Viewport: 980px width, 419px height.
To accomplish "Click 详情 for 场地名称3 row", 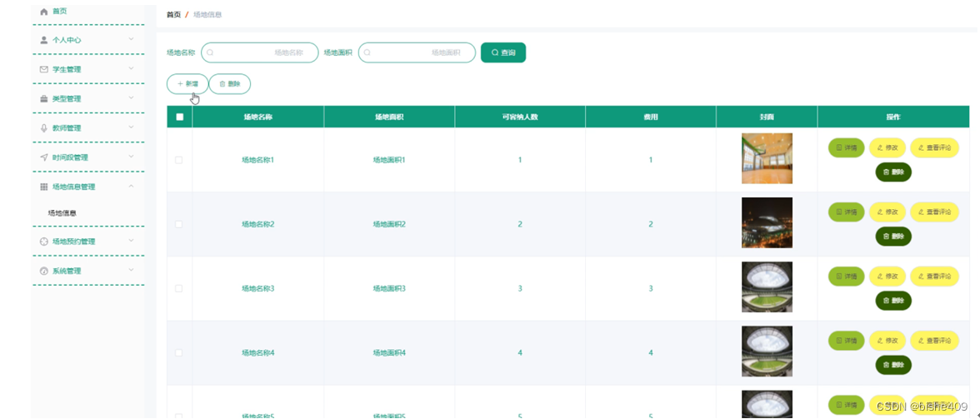I will pos(847,277).
